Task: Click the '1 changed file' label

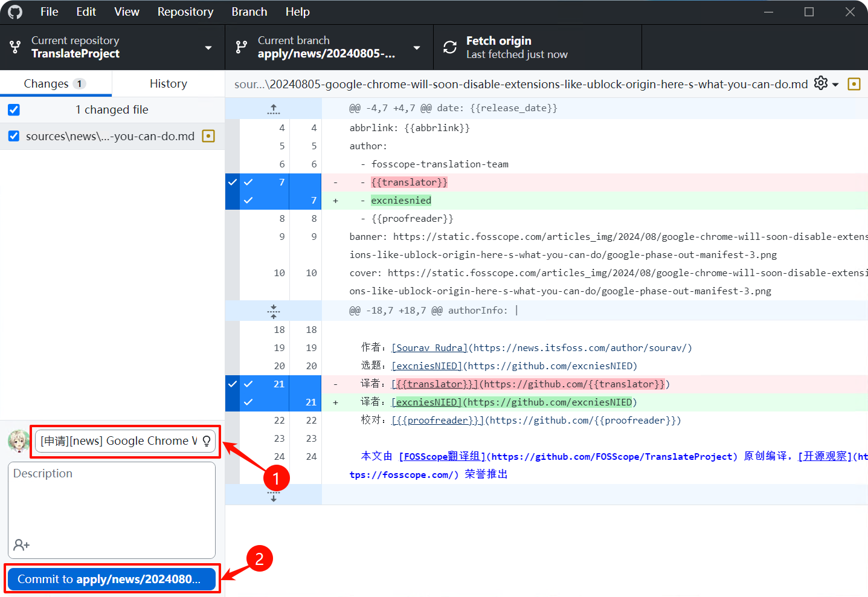Action: [112, 109]
